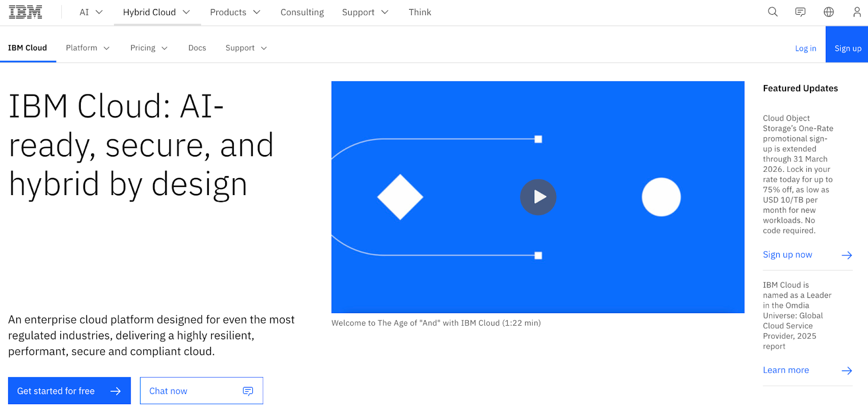This screenshot has height=414, width=868.
Task: Click the IBM logo
Action: [25, 12]
